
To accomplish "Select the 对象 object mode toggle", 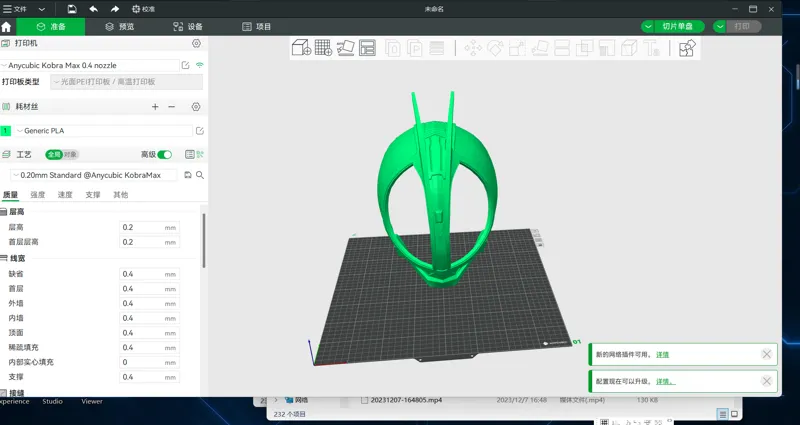I will [x=70, y=155].
